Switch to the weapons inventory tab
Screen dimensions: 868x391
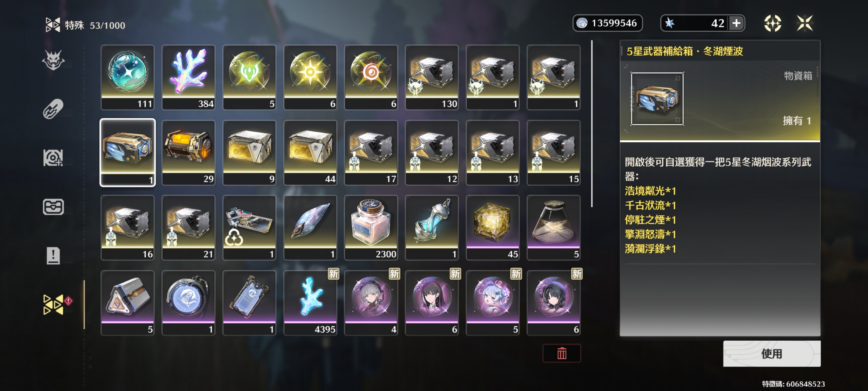click(x=53, y=109)
